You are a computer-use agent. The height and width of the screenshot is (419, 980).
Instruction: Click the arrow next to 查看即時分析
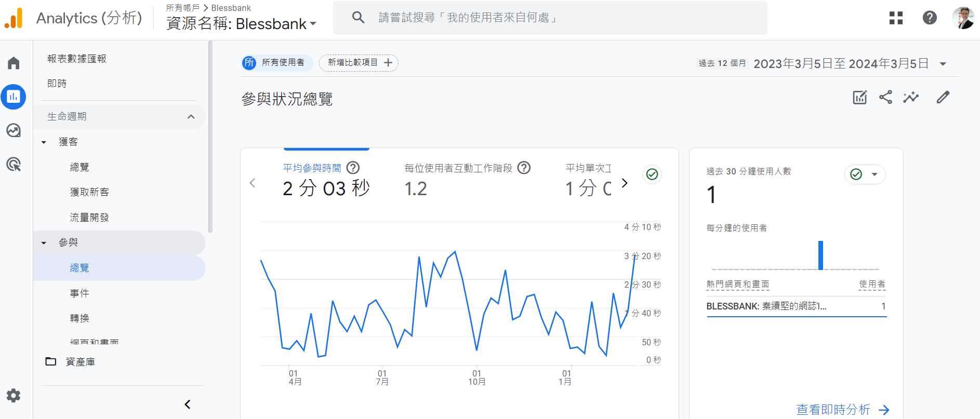(884, 410)
